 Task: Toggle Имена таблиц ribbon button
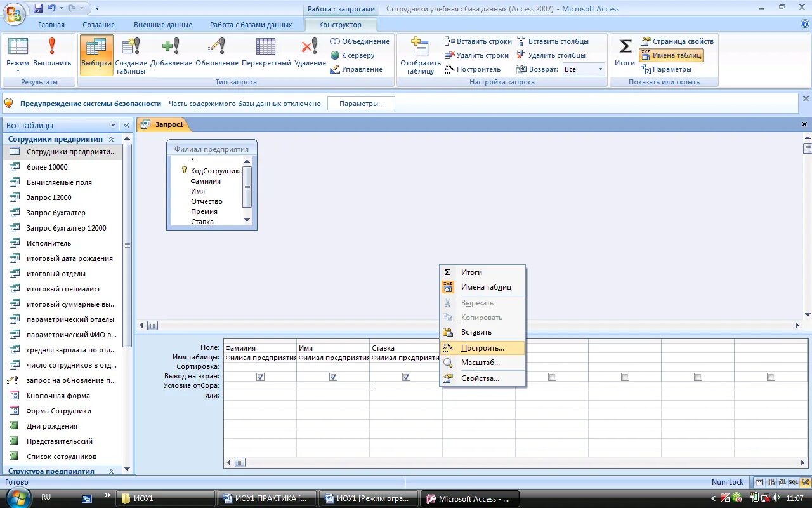[671, 55]
